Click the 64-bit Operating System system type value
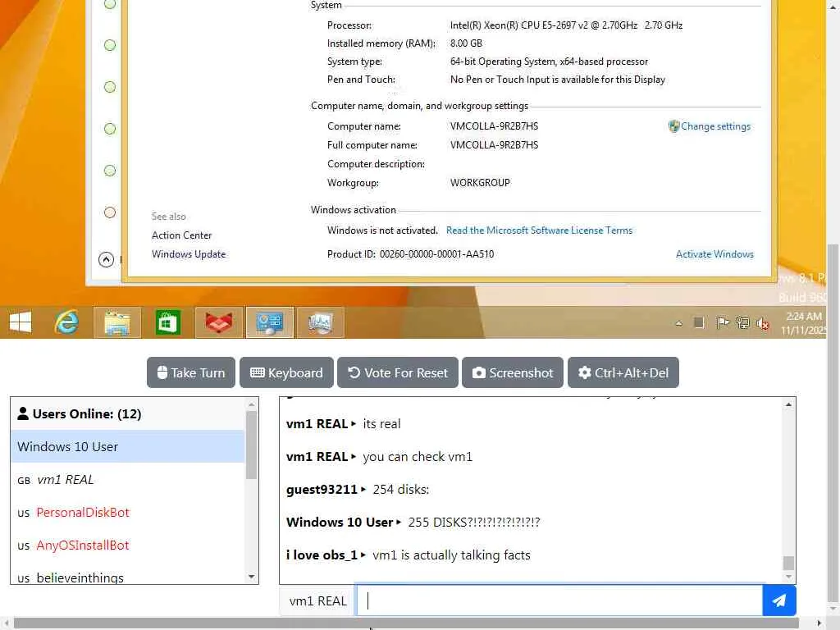 pos(549,62)
